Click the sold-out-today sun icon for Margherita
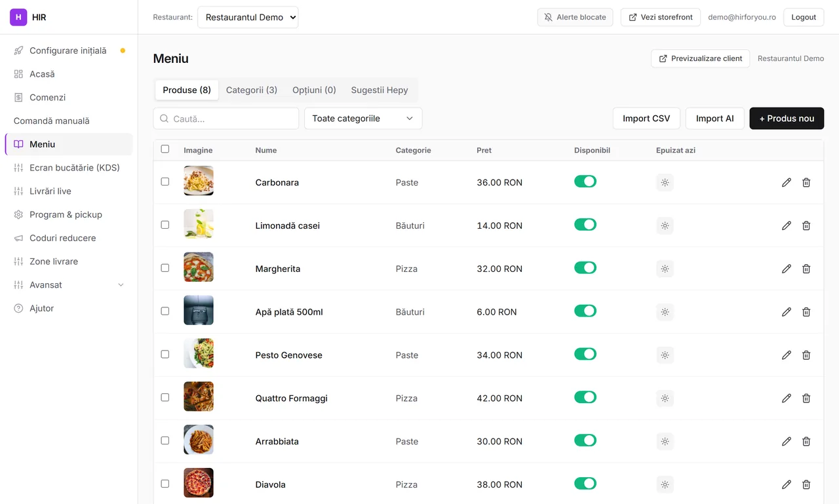Image resolution: width=839 pixels, height=504 pixels. click(665, 269)
